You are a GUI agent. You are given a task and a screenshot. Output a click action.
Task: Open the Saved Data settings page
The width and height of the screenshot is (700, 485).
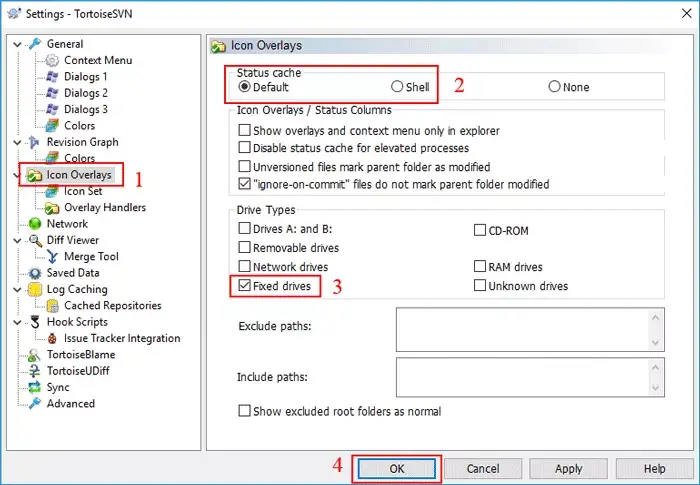coord(73,273)
